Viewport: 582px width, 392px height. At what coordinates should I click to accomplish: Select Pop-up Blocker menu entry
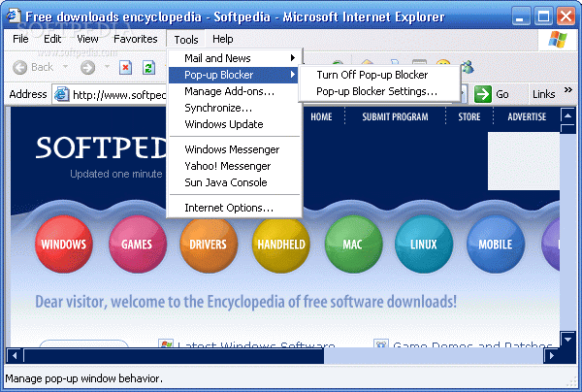click(x=234, y=75)
